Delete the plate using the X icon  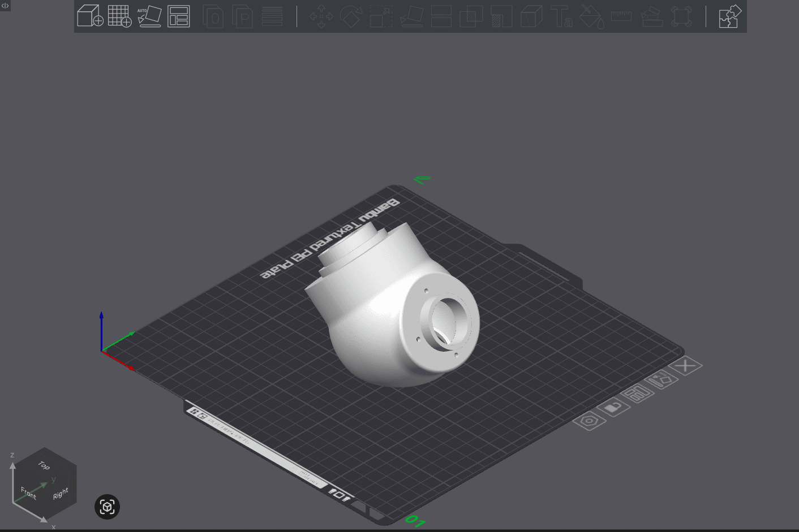tap(686, 365)
